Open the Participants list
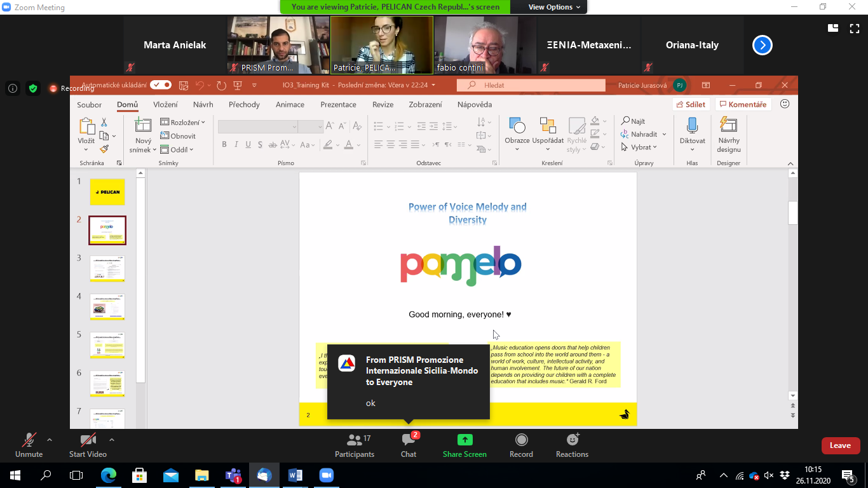 (355, 446)
